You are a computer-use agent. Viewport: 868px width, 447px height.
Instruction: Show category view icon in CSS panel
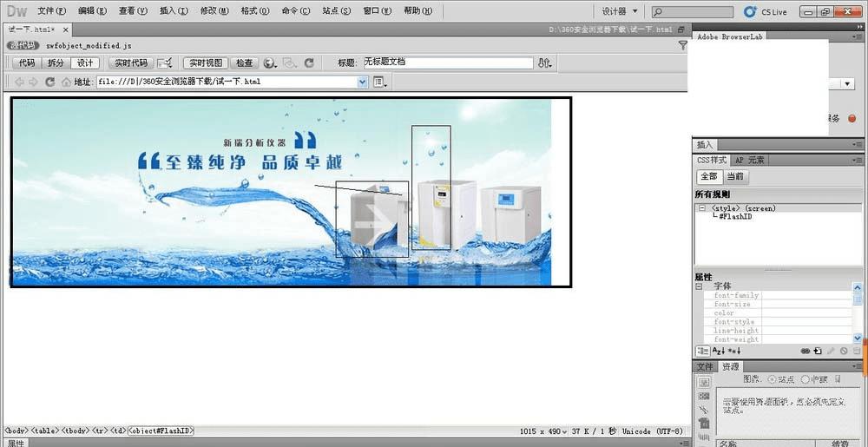pos(703,351)
